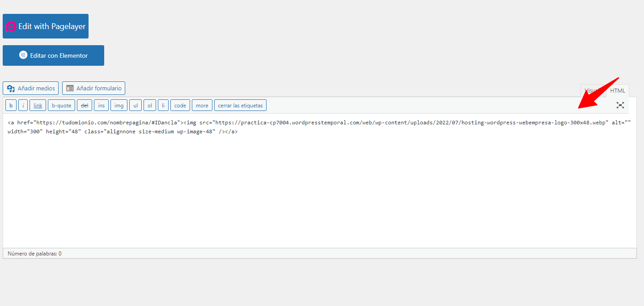
Task: Click the Añadir formulario button
Action: (x=93, y=88)
